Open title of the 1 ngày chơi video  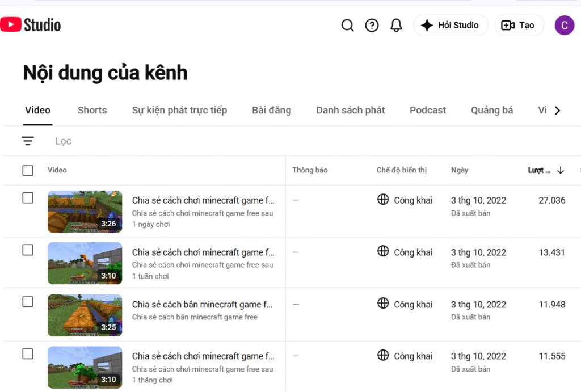click(x=203, y=200)
